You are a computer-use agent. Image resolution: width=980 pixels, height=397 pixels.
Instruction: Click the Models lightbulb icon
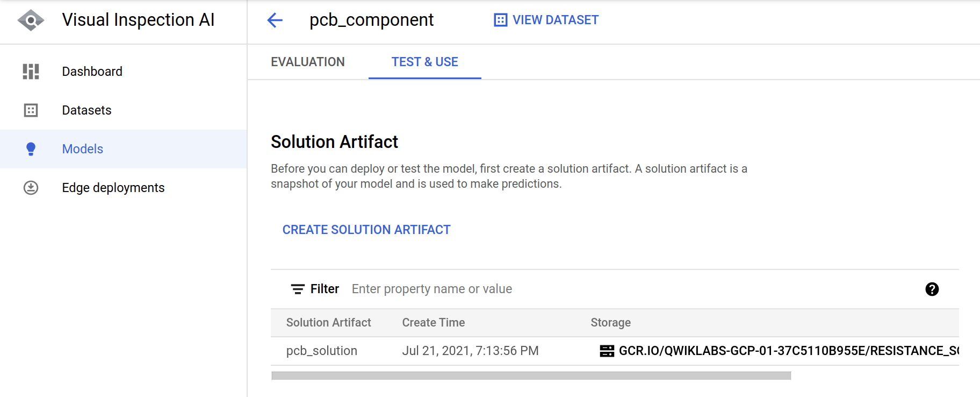coord(31,149)
